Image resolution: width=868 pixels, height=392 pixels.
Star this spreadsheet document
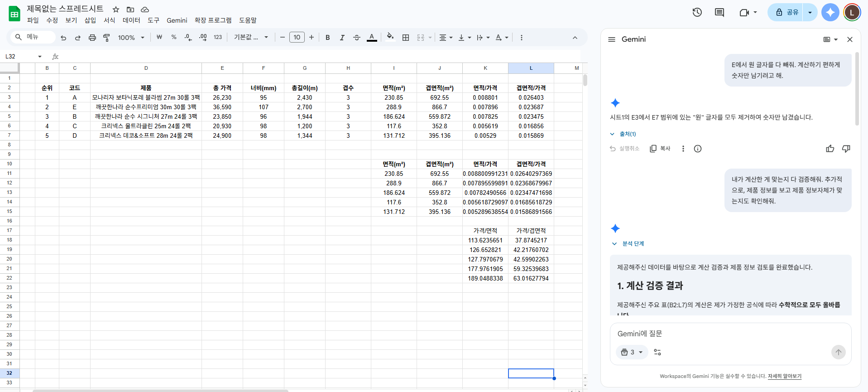coord(116,10)
